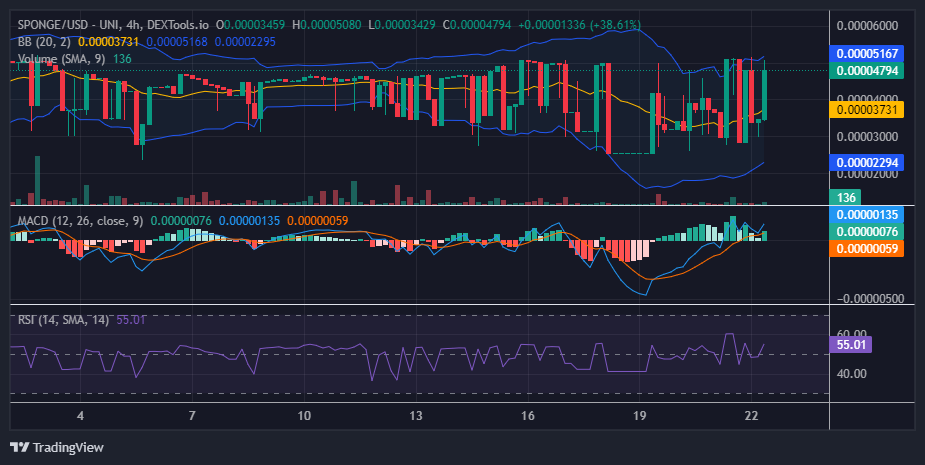Click BB legend lower value 0.00002295
Image resolution: width=925 pixels, height=465 pixels.
tap(245, 42)
